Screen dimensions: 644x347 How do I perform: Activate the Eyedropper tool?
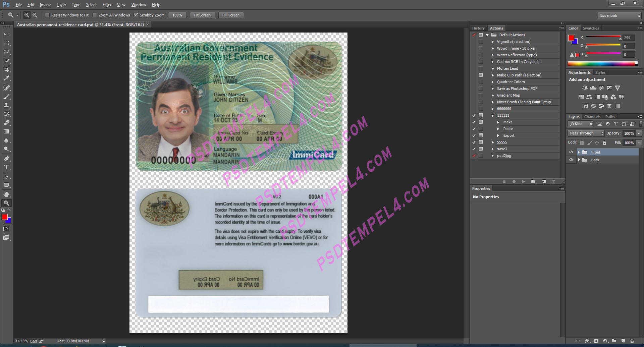[6, 78]
